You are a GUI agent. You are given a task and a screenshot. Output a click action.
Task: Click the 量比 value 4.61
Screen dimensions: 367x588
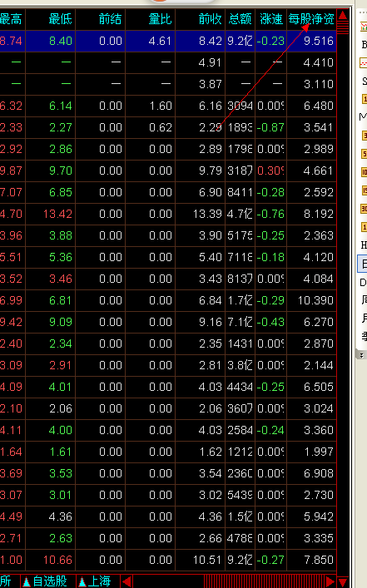point(161,41)
